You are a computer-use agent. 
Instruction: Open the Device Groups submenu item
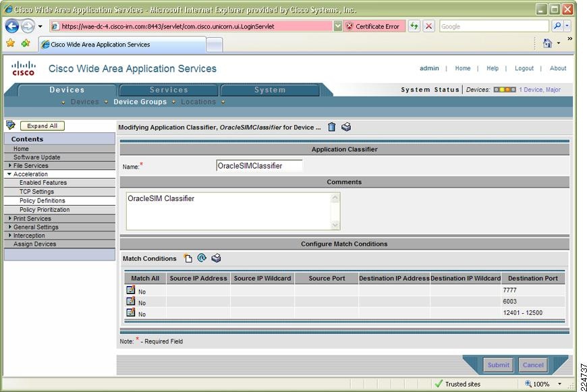tap(140, 102)
